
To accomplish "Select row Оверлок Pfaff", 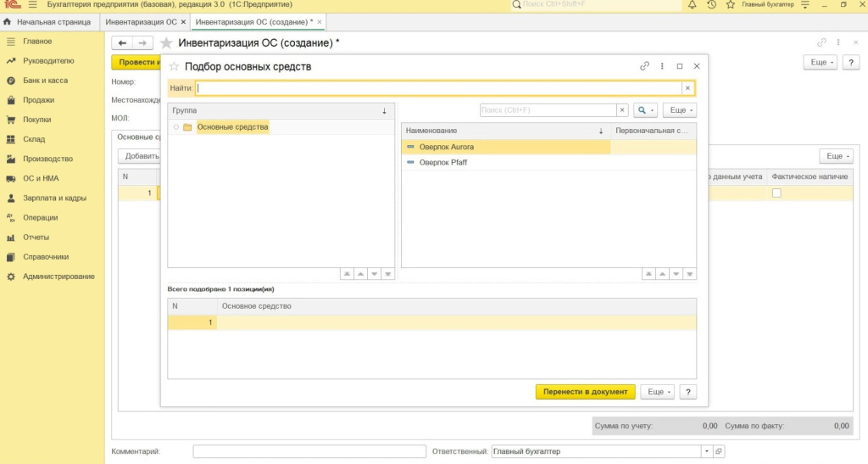I will click(x=548, y=162).
